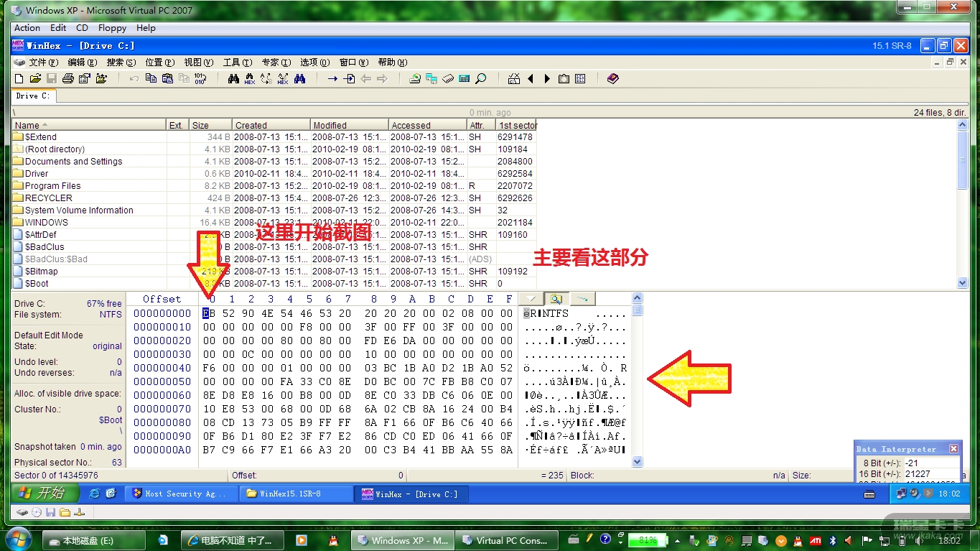Click the magnifier icon above the text column
The width and height of the screenshot is (980, 551).
(556, 298)
